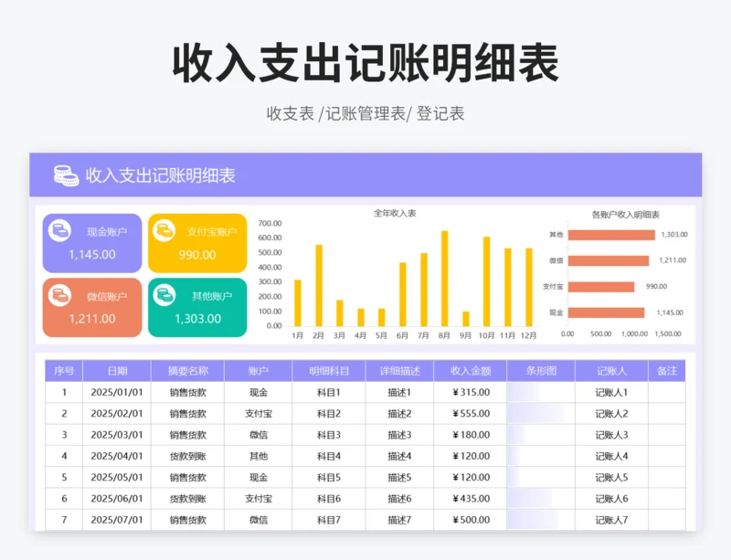Click the 条形图 column header
The height and width of the screenshot is (560, 731).
pos(541,371)
